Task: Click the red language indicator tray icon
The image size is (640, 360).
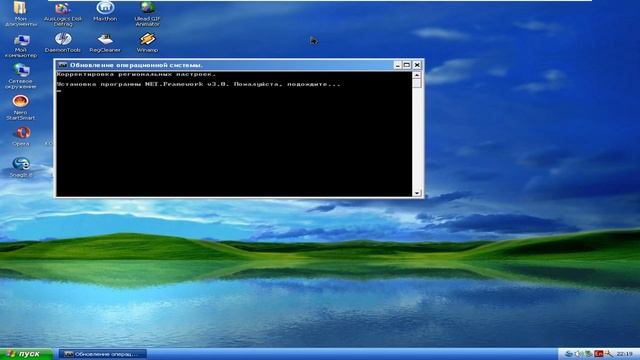Action: (x=599, y=353)
